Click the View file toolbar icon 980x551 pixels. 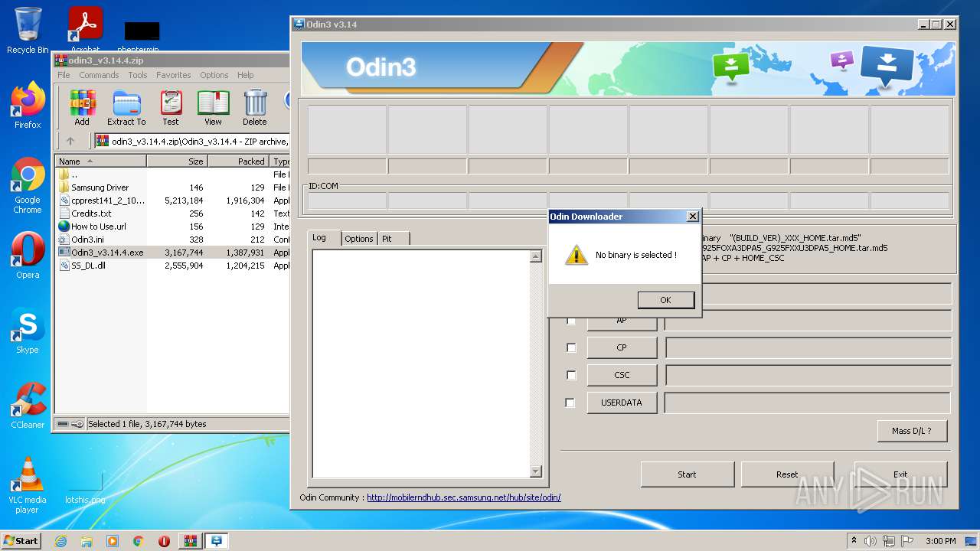[213, 108]
